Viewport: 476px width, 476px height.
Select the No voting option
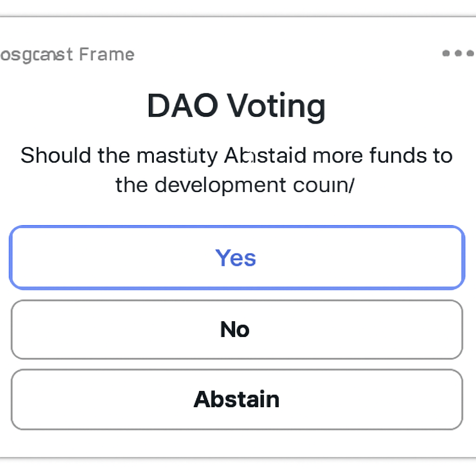pos(236,329)
